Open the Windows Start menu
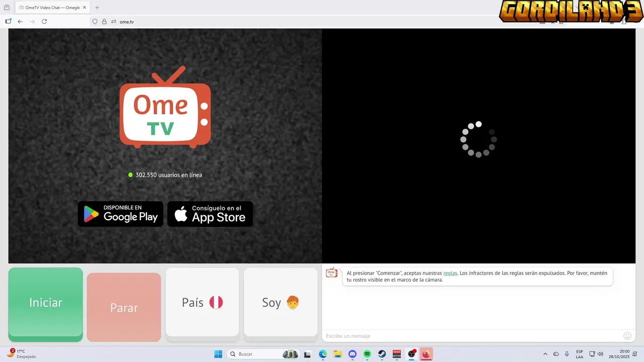 click(x=218, y=354)
